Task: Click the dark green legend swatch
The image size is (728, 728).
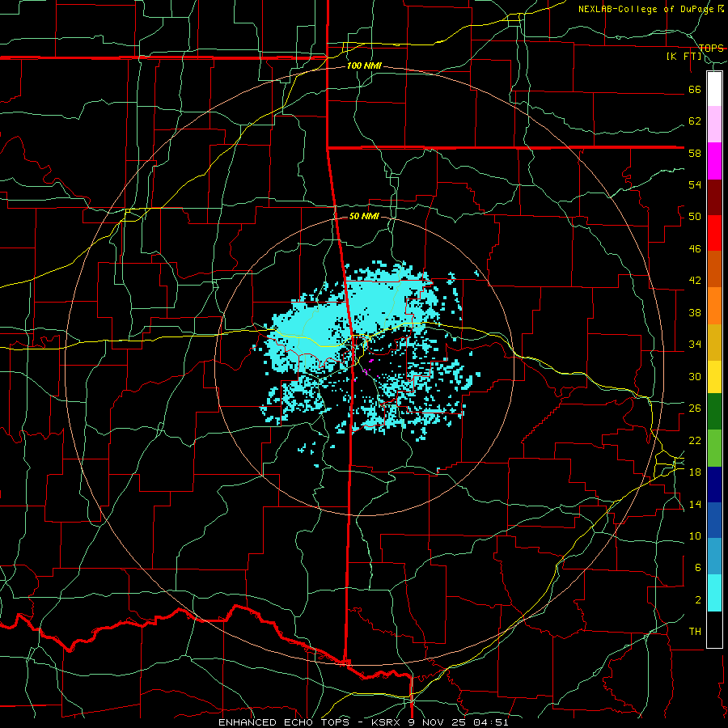Action: tap(714, 412)
